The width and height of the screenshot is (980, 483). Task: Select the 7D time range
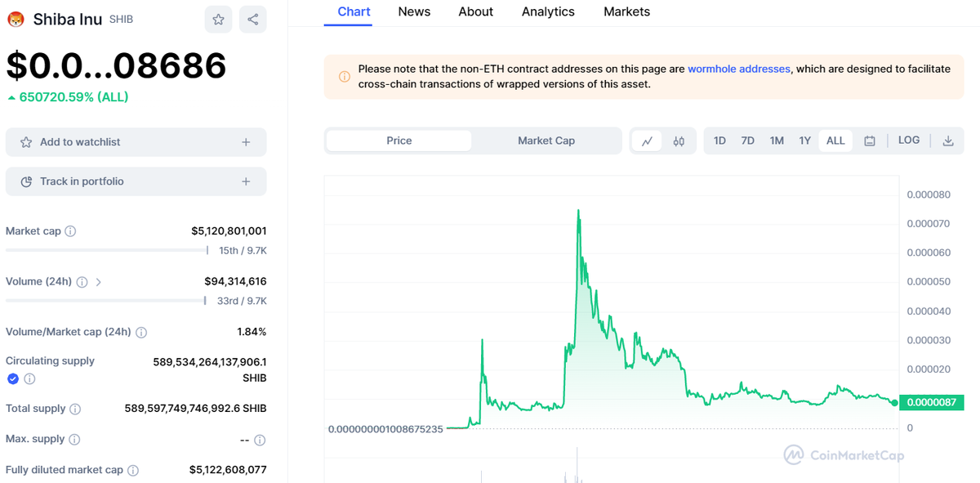tap(747, 141)
